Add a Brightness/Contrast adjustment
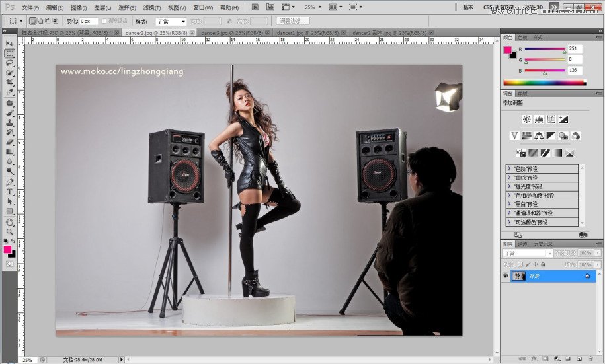The height and width of the screenshot is (364, 605). pyautogui.click(x=526, y=119)
